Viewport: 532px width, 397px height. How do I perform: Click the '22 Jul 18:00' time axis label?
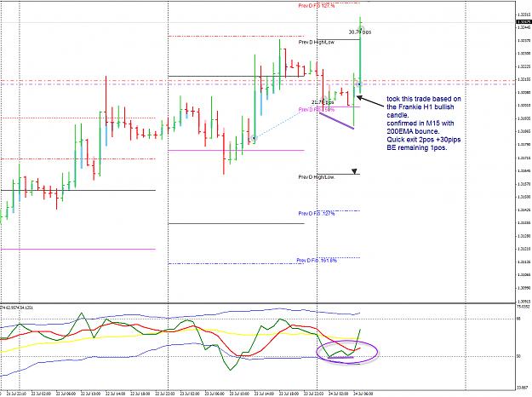tap(140, 394)
